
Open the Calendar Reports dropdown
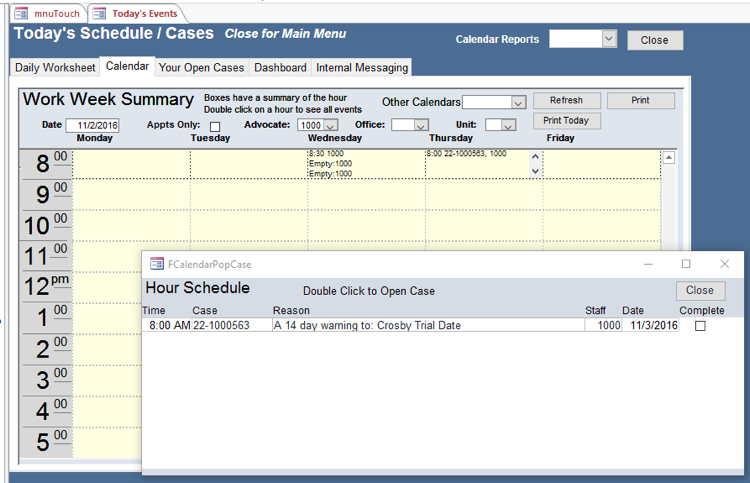pyautogui.click(x=609, y=39)
